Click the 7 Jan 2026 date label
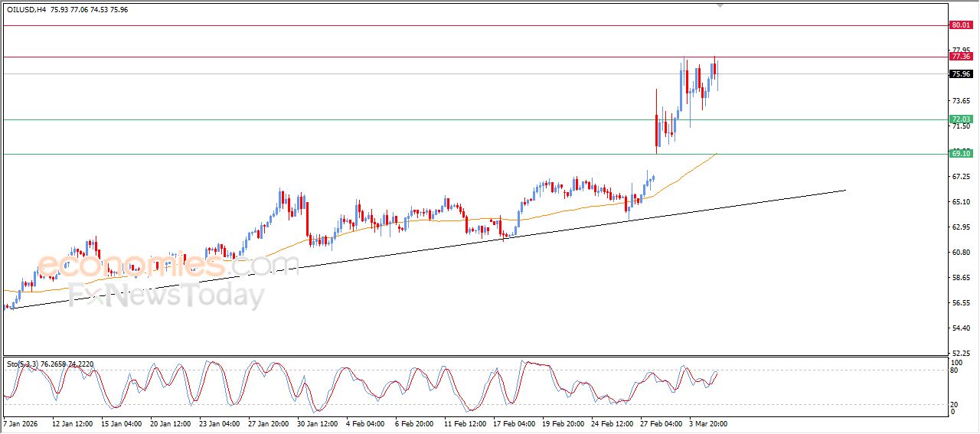Image resolution: width=980 pixels, height=434 pixels. [x=20, y=423]
